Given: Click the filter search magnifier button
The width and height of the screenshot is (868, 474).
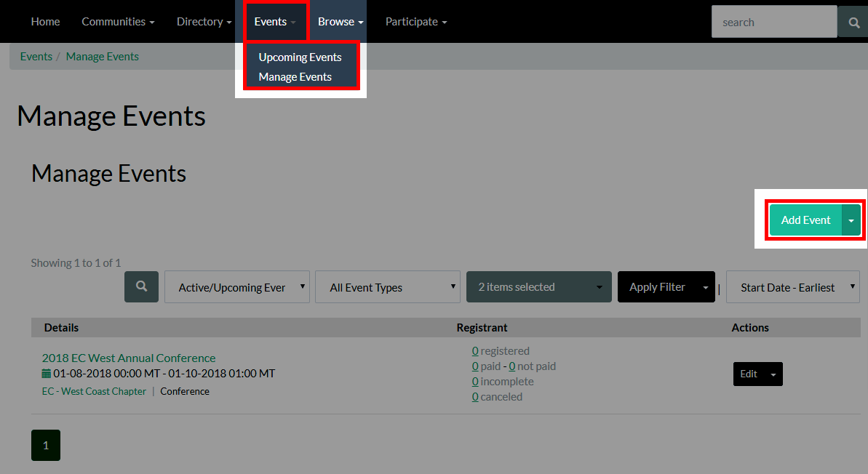Looking at the screenshot, I should click(x=142, y=286).
